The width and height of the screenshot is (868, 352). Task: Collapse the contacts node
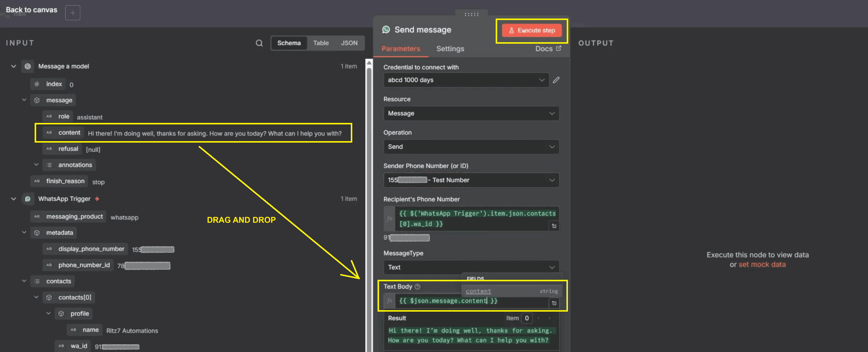pyautogui.click(x=24, y=281)
